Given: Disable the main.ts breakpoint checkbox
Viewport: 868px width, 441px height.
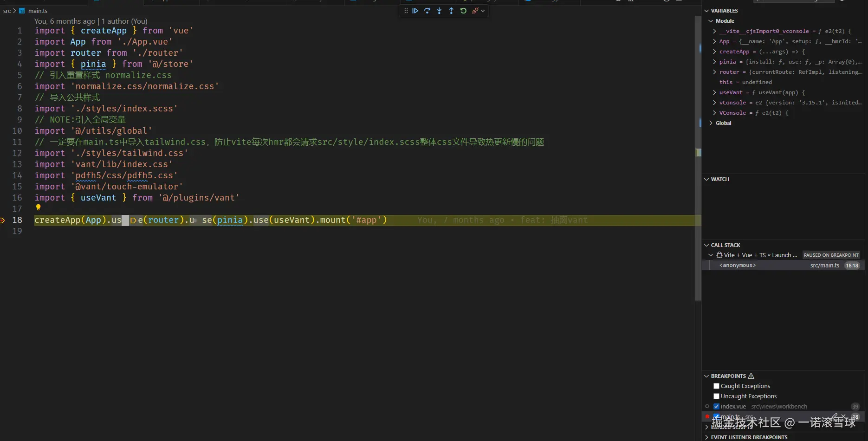Looking at the screenshot, I should pos(716,416).
